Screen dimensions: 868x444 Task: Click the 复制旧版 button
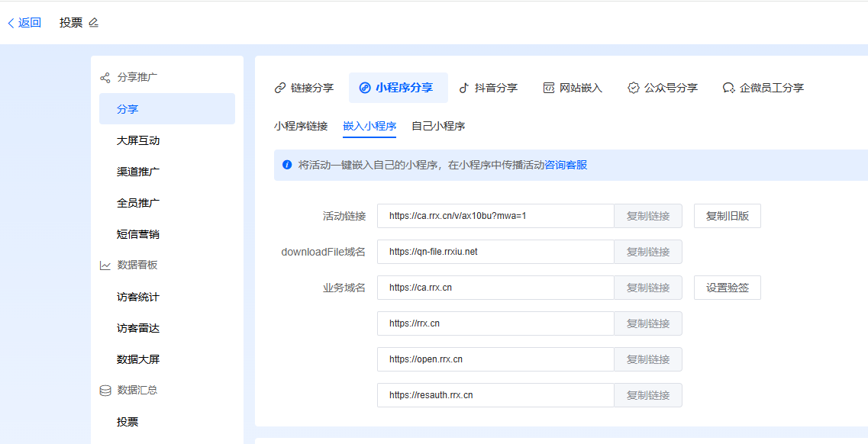click(x=727, y=216)
